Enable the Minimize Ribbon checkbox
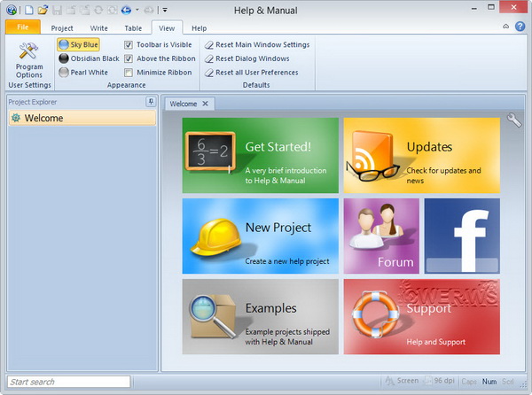532x395 pixels. tap(129, 73)
